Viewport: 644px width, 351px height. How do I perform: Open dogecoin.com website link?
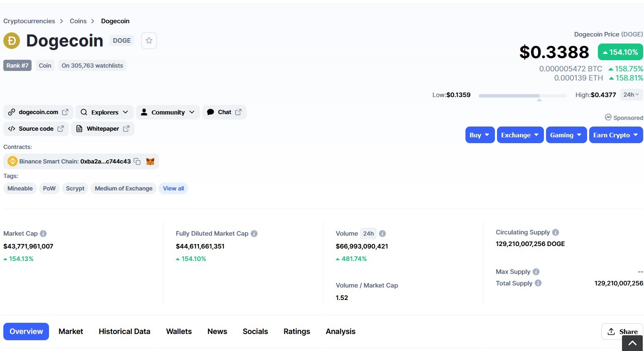pyautogui.click(x=38, y=112)
